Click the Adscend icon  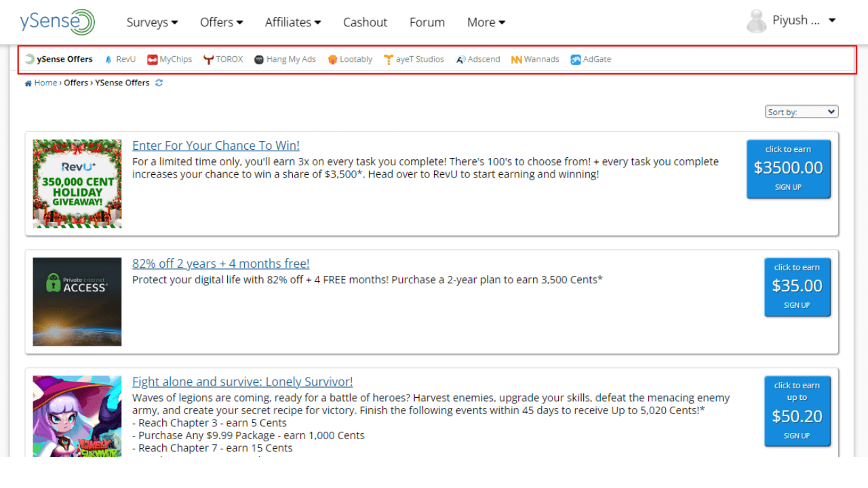[460, 60]
